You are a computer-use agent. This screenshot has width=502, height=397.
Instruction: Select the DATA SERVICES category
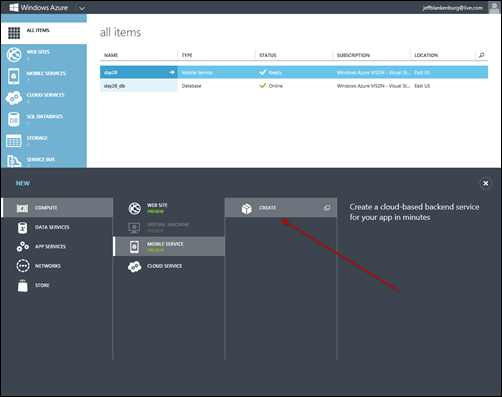[x=57, y=227]
